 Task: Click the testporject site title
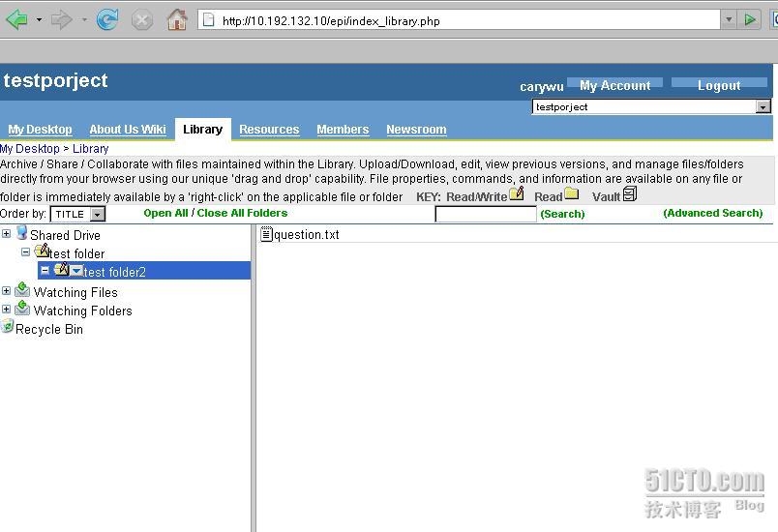[55, 80]
